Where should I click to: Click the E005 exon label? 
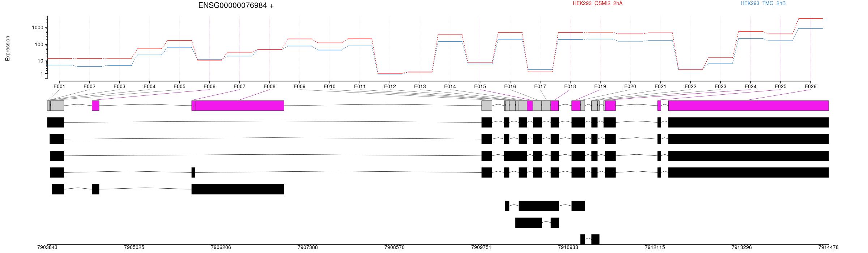point(179,86)
